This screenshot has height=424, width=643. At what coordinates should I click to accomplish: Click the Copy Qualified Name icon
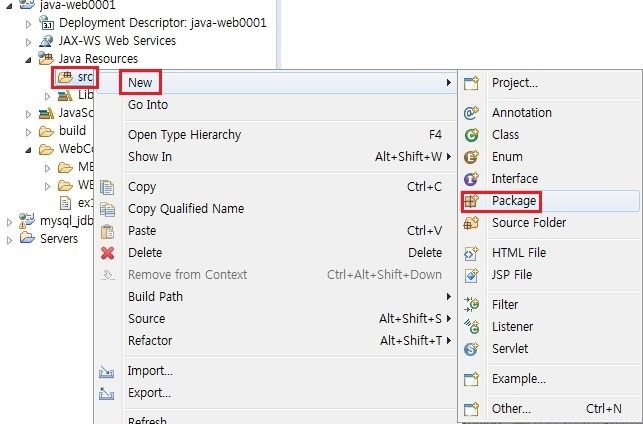[x=107, y=210]
